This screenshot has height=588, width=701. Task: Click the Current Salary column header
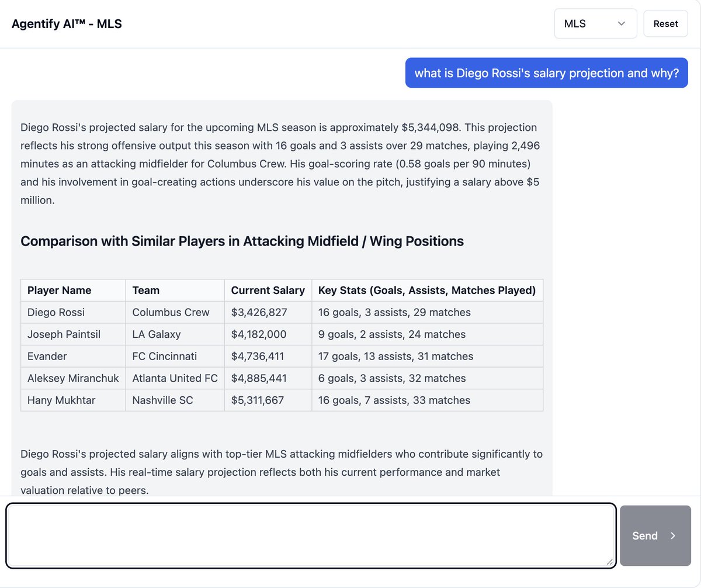(268, 290)
